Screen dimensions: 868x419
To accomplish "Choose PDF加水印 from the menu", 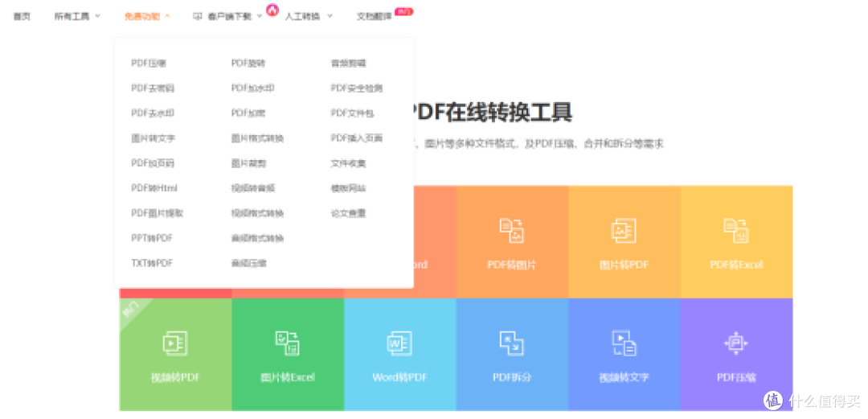I will [x=252, y=88].
